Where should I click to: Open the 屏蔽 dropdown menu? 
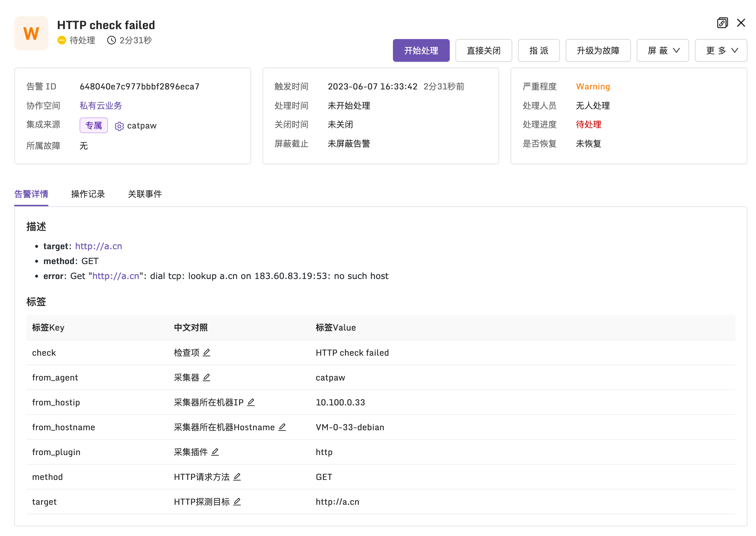(x=662, y=50)
